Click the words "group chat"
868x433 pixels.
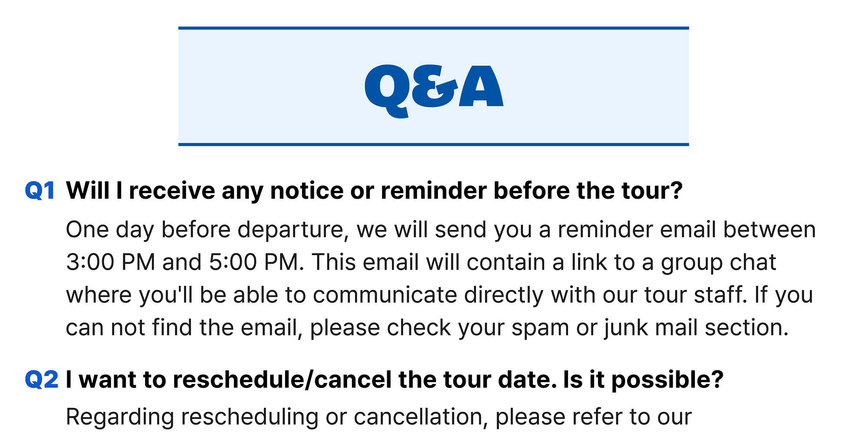[x=718, y=262]
